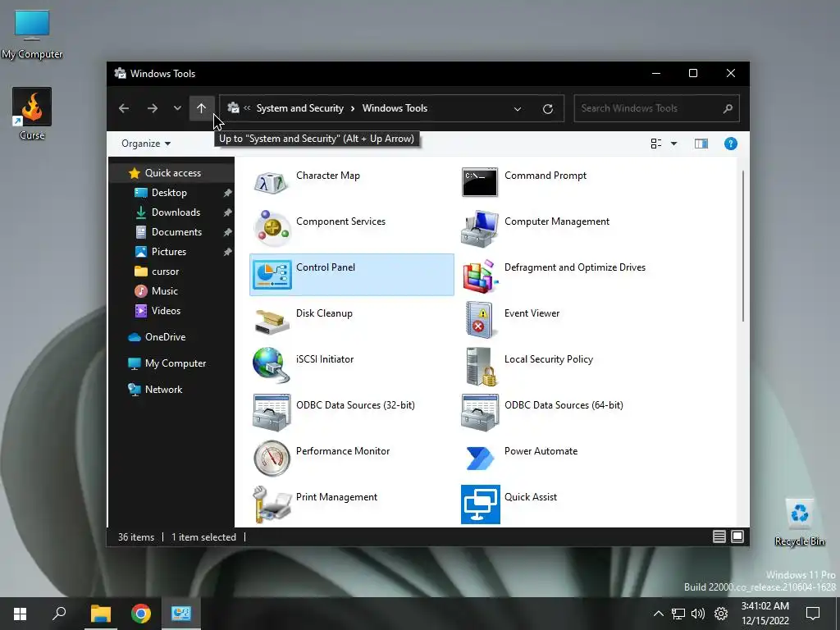Go up to System and Security
Screen dimensions: 840x630
[x=202, y=108]
